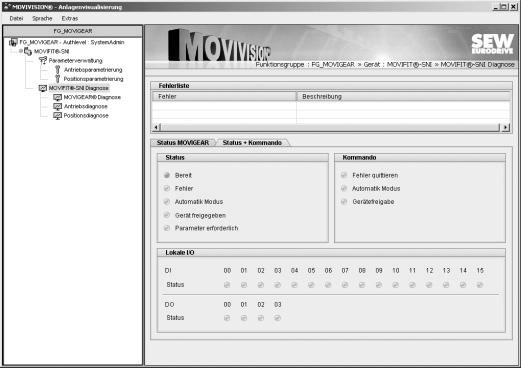521x368 pixels.
Task: Click the Fehlerliste horizontal scrollbar track
Action: (331, 127)
